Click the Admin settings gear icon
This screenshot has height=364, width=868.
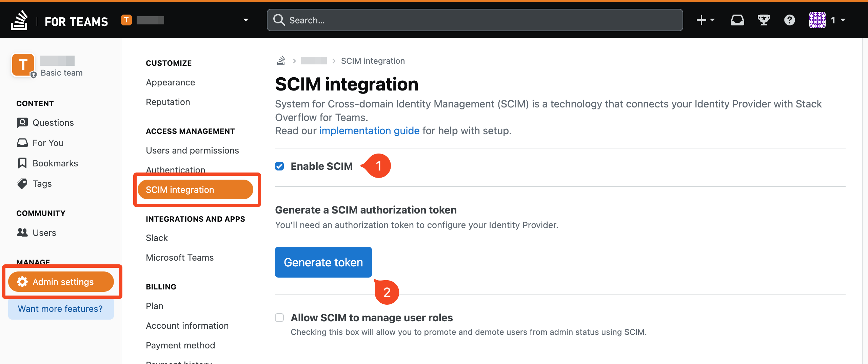pyautogui.click(x=22, y=282)
